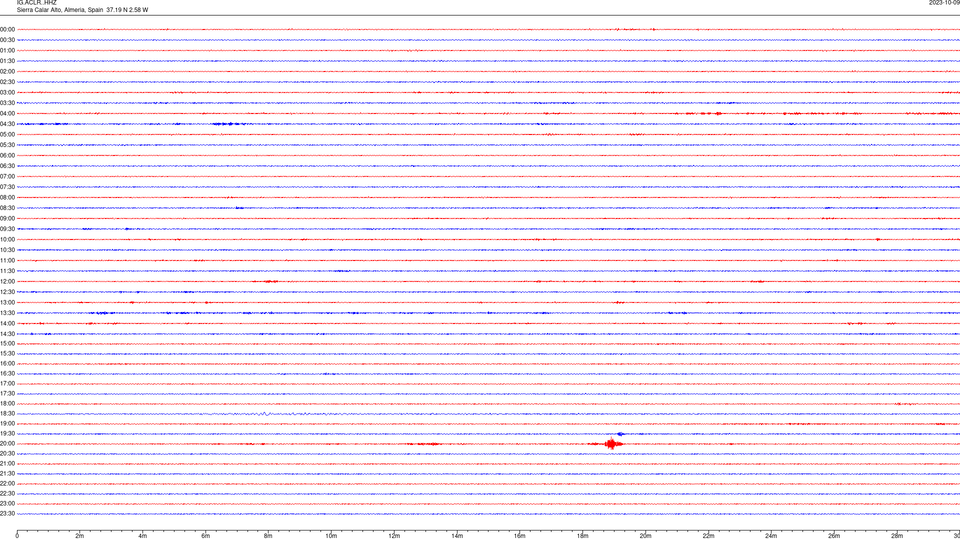
Task: Click the 24m tick label on minute axis
Action: tap(771, 536)
